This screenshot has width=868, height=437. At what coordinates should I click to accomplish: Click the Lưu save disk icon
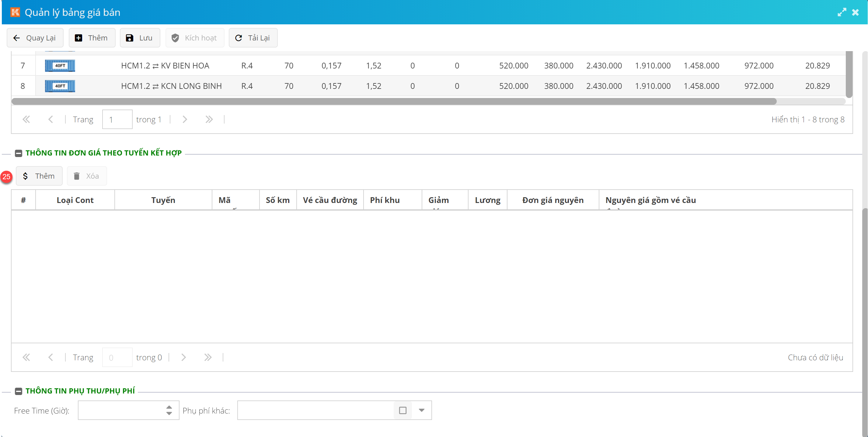pos(129,38)
